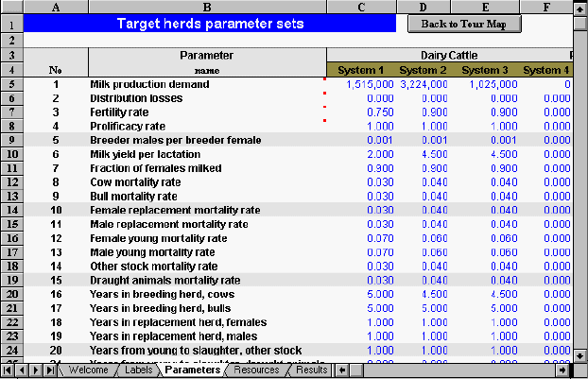This screenshot has width=588, height=379.
Task: Click the select-all corner box
Action: coord(10,8)
